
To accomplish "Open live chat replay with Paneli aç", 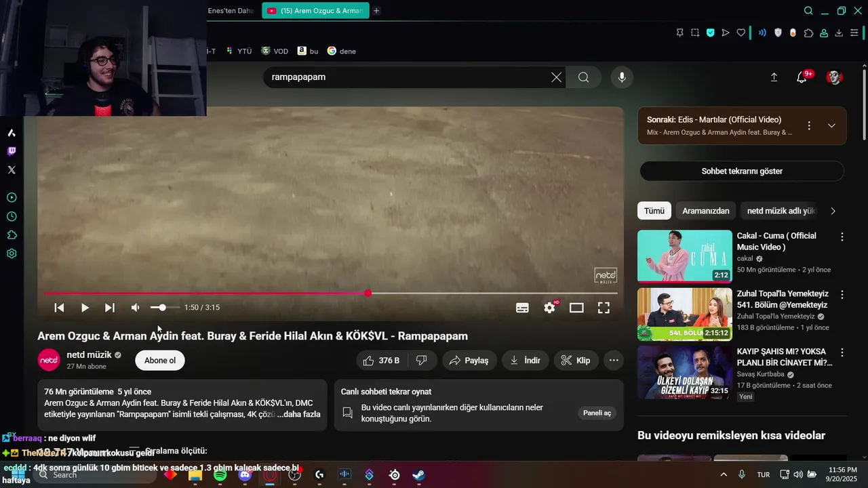I will 597,413.
